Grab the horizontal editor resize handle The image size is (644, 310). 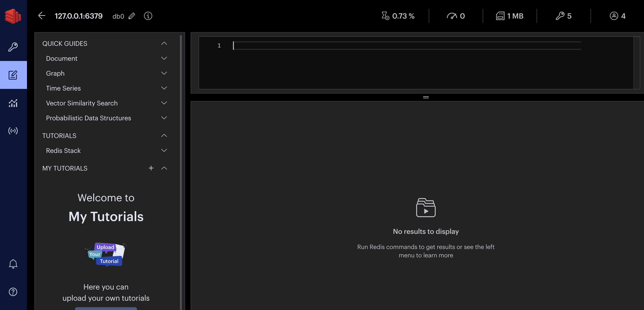pos(426,97)
